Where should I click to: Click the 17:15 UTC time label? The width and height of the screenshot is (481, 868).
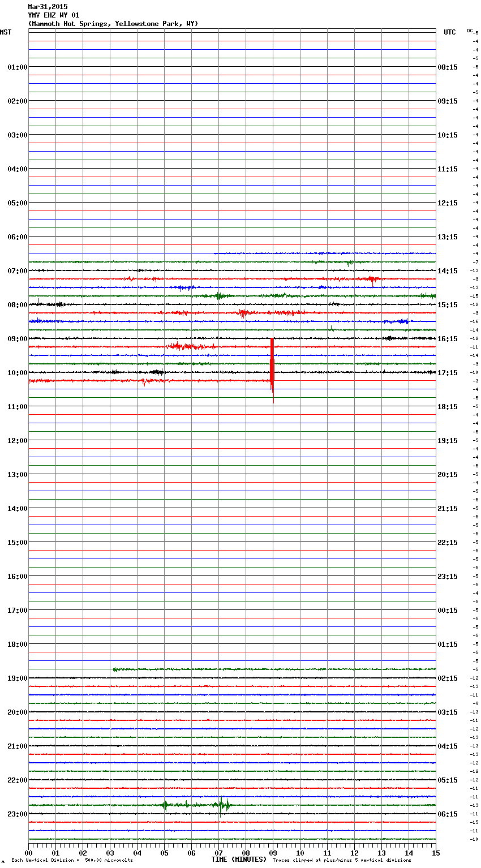(448, 373)
